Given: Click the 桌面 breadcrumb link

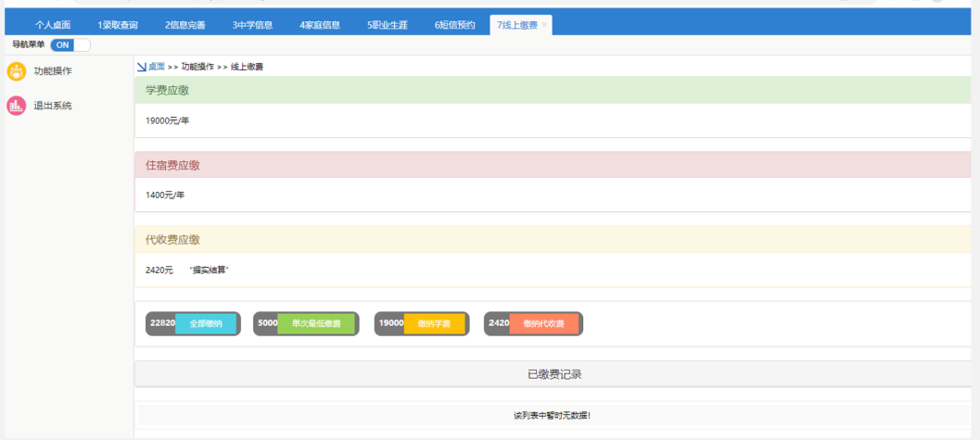Looking at the screenshot, I should coord(157,67).
